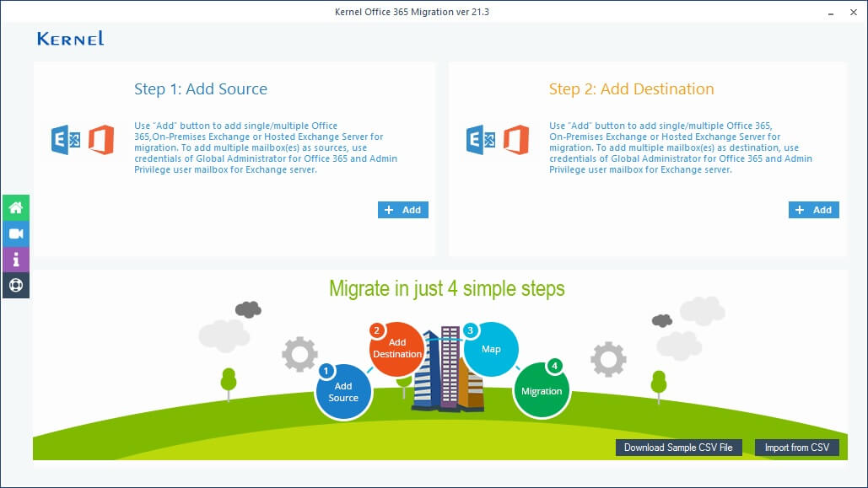Screen dimensions: 868x488
Task: Click the cyan Map step circle
Action: pos(491,349)
